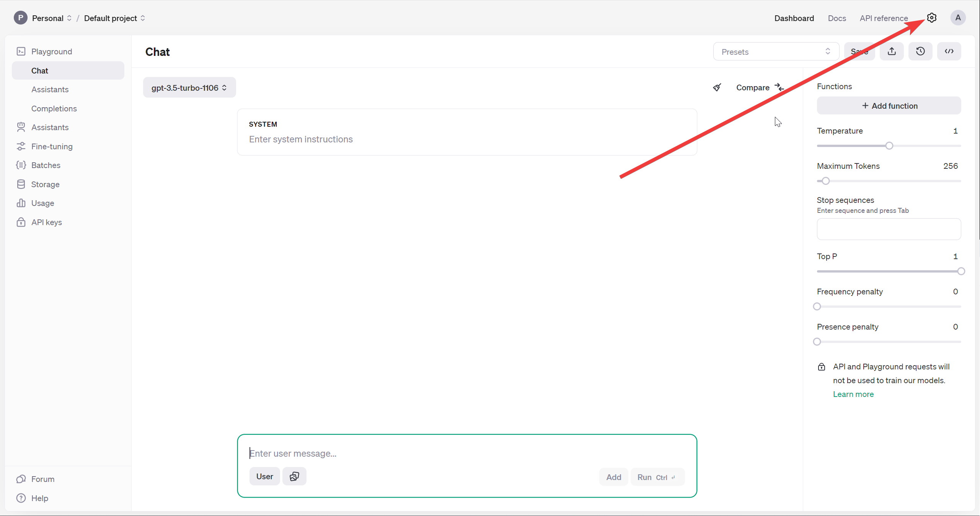Screen dimensions: 980x516
Task: Open Dashboard in the top nav
Action: click(x=794, y=18)
